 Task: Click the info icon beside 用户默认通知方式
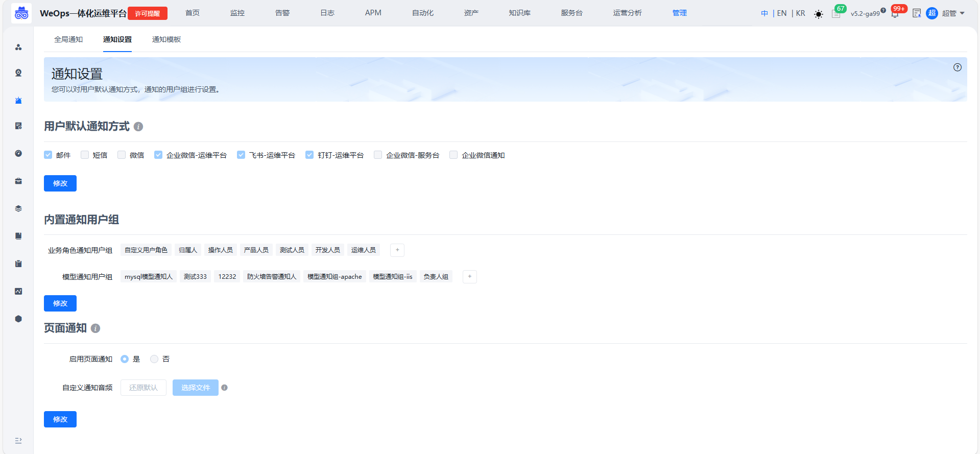[x=138, y=127]
